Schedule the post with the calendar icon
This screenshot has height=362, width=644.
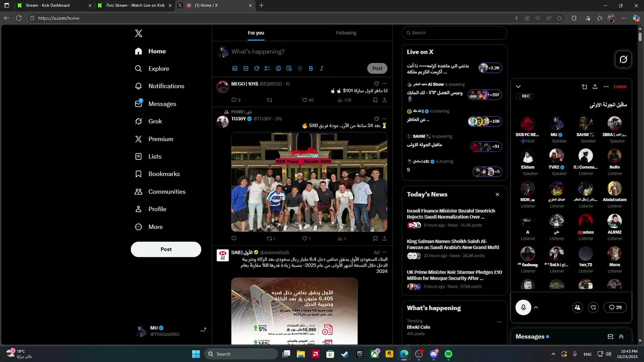pos(289,68)
